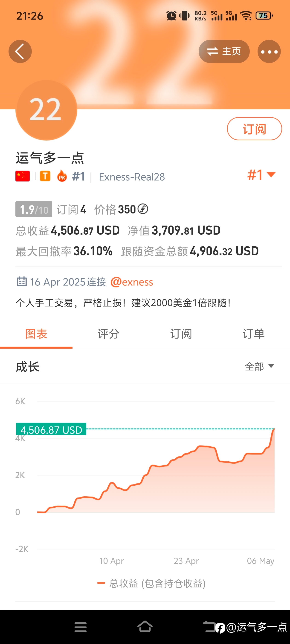This screenshot has height=644, width=290.
Task: Tap the Android back navigation button
Action: tap(209, 627)
